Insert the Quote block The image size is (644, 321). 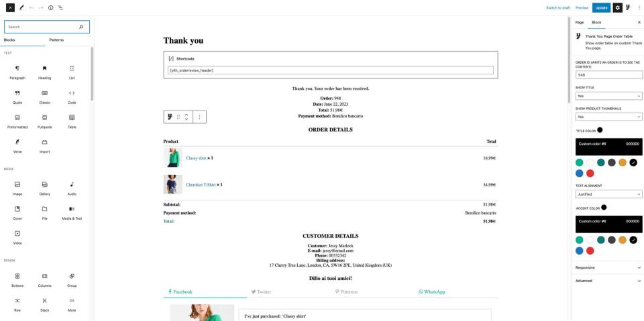pos(17,97)
